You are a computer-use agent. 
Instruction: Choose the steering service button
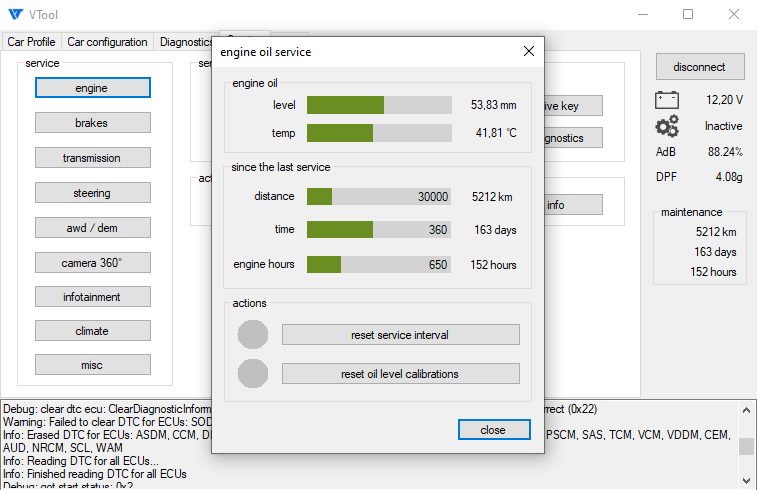point(92,193)
